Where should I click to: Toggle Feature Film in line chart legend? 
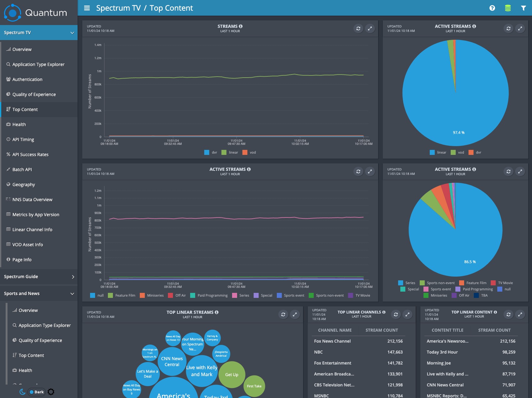122,295
